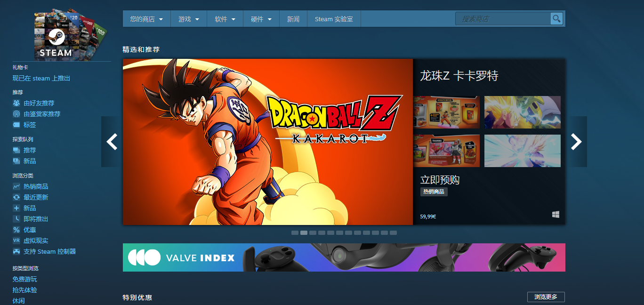Click the tags icon beside 标签
Image resolution: width=644 pixels, height=305 pixels.
pyautogui.click(x=16, y=125)
